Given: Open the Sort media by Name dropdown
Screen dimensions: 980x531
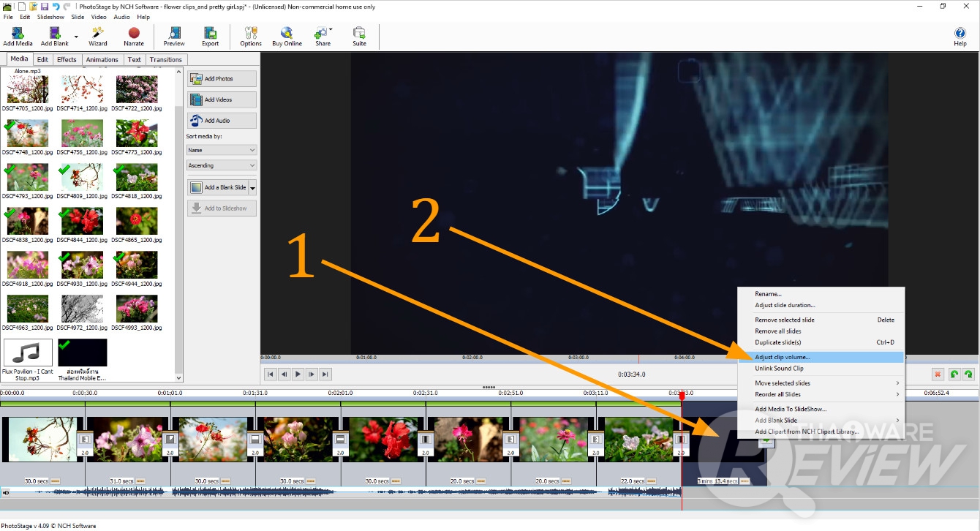Looking at the screenshot, I should click(222, 150).
